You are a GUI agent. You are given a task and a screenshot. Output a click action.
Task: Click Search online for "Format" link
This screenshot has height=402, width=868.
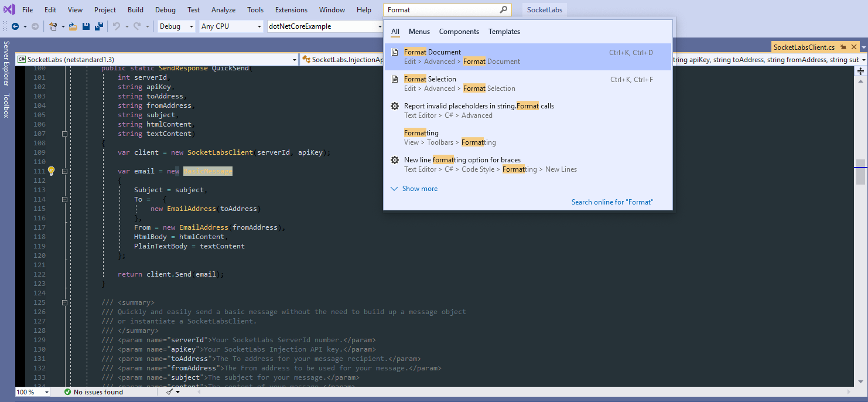coord(612,202)
